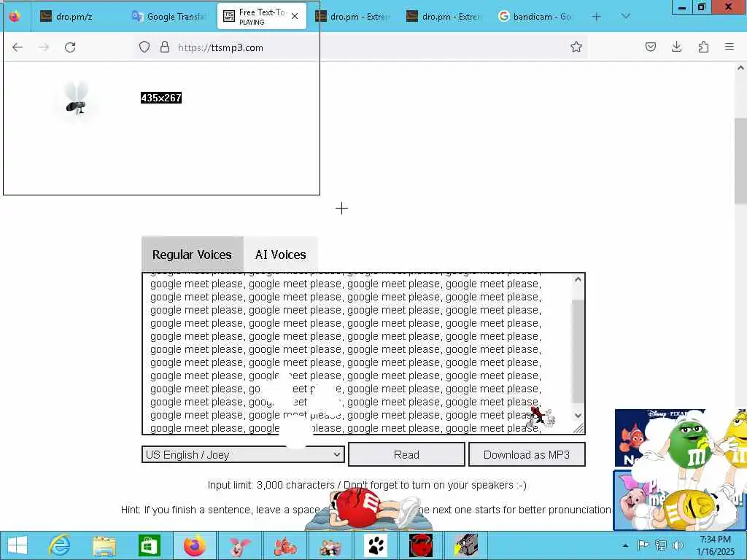747x560 pixels.
Task: Select the Regular Voices tab
Action: (193, 254)
